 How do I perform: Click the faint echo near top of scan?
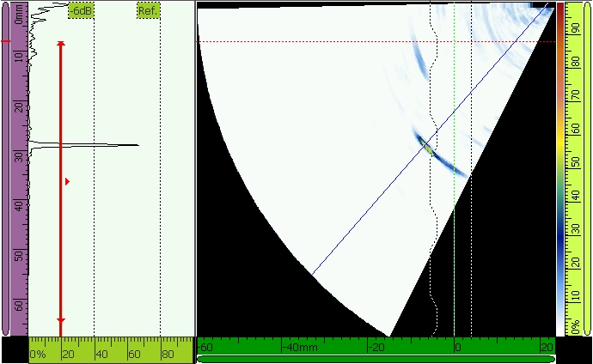click(x=415, y=56)
